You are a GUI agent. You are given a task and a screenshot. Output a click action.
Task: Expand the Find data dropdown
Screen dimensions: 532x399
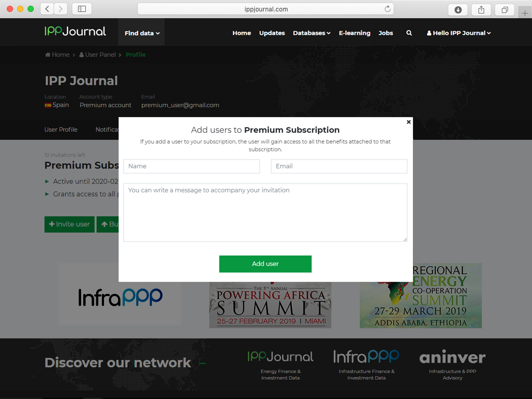(x=142, y=33)
